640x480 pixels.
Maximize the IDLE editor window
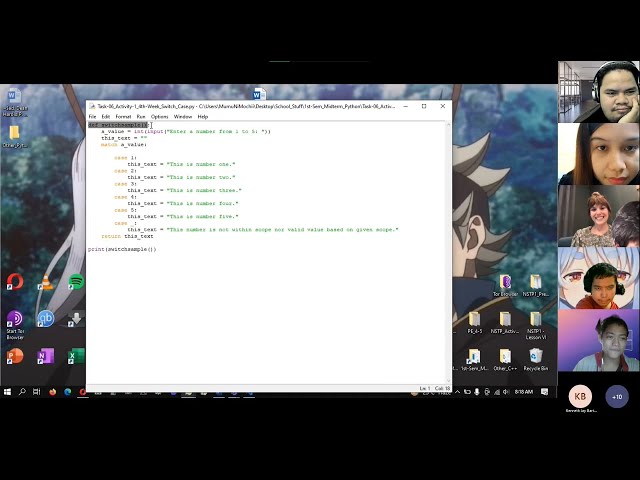424,106
